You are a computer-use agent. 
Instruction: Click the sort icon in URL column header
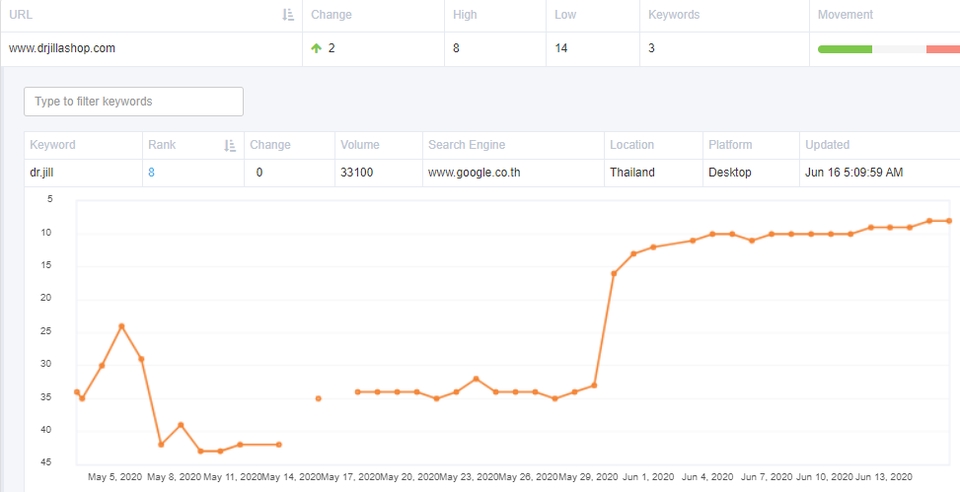(288, 15)
